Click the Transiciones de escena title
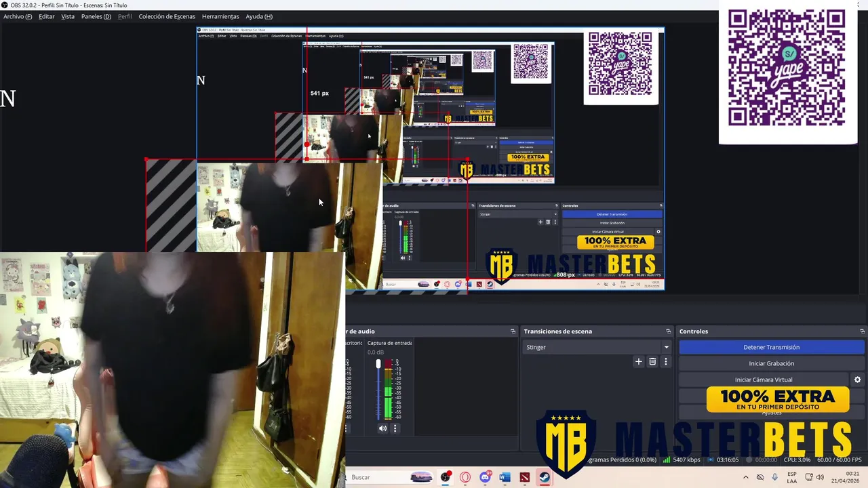The width and height of the screenshot is (868, 488). coord(557,331)
